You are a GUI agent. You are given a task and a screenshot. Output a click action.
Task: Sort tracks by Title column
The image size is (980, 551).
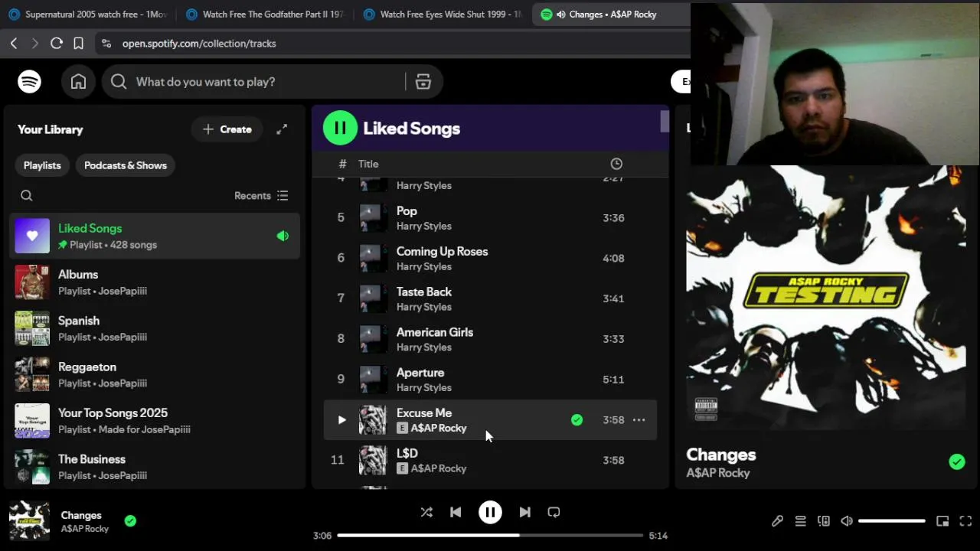(368, 164)
